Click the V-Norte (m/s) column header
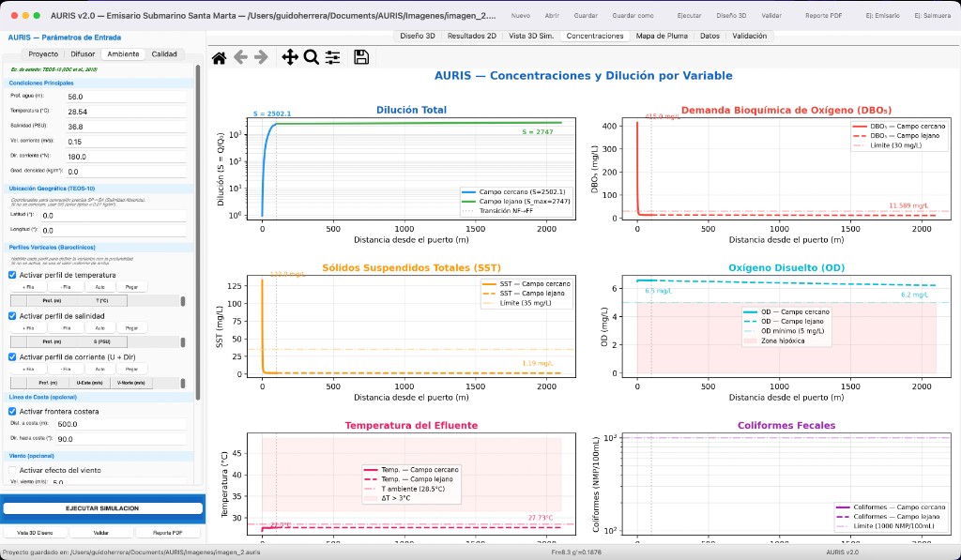The width and height of the screenshot is (961, 560). click(131, 383)
